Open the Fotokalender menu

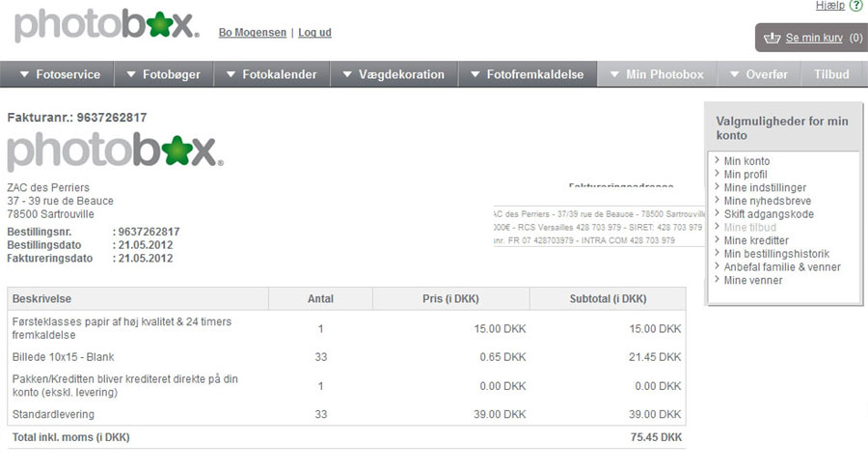(x=272, y=74)
